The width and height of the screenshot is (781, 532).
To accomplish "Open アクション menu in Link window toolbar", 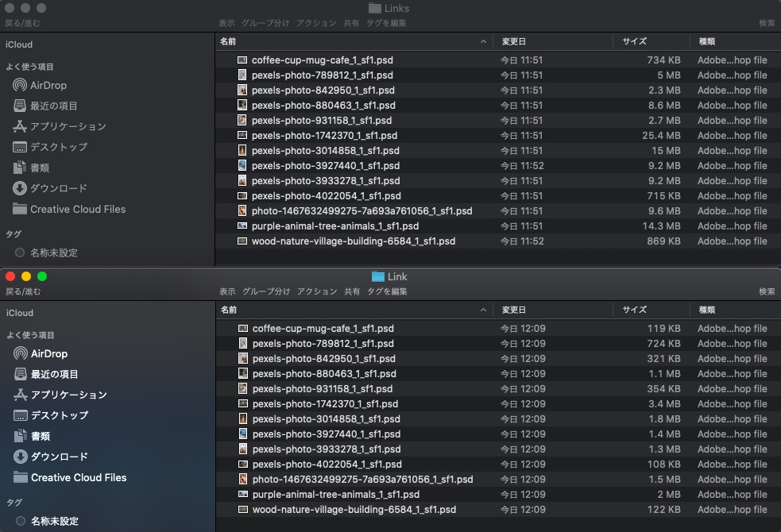I will pos(317,291).
